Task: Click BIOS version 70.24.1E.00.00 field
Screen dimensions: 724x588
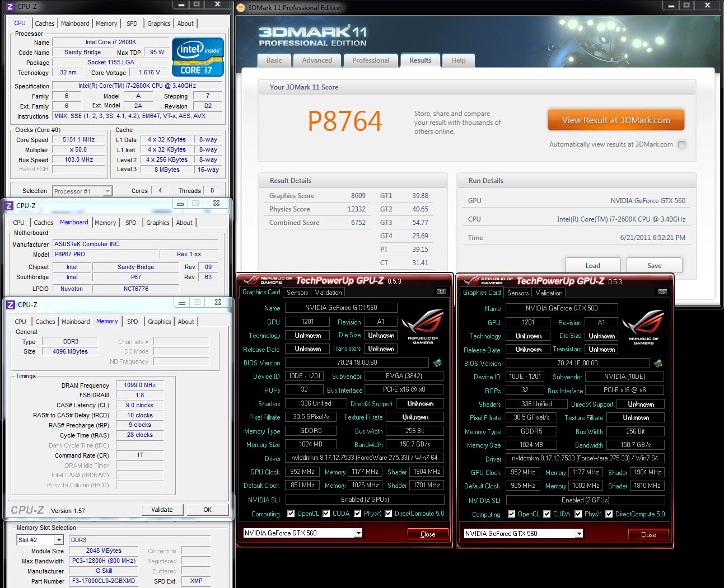Action: point(578,363)
